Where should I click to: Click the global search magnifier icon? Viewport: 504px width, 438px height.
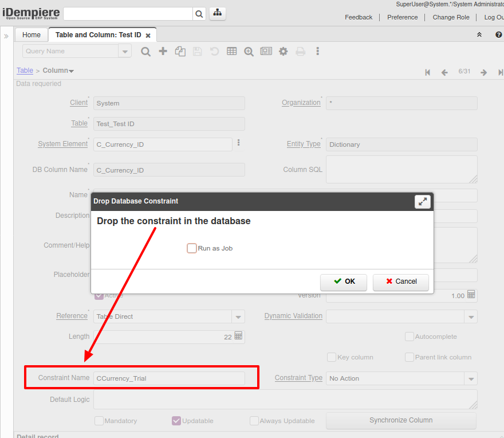[x=199, y=14]
